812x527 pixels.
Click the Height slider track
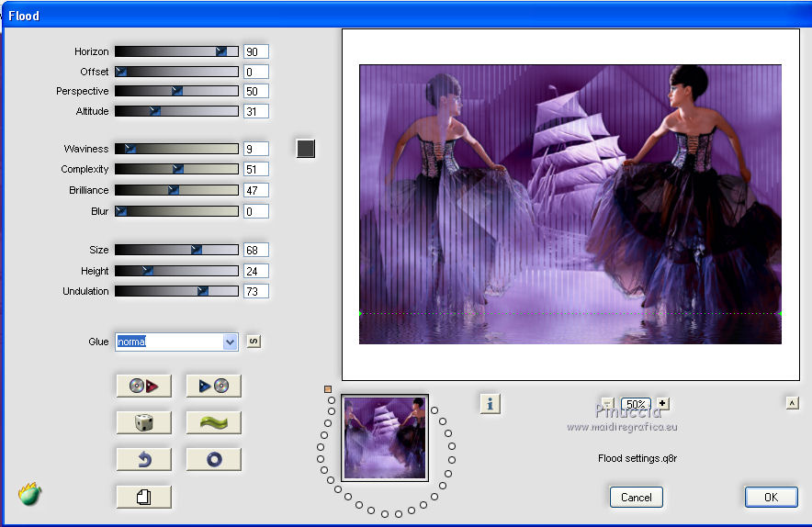point(176,271)
